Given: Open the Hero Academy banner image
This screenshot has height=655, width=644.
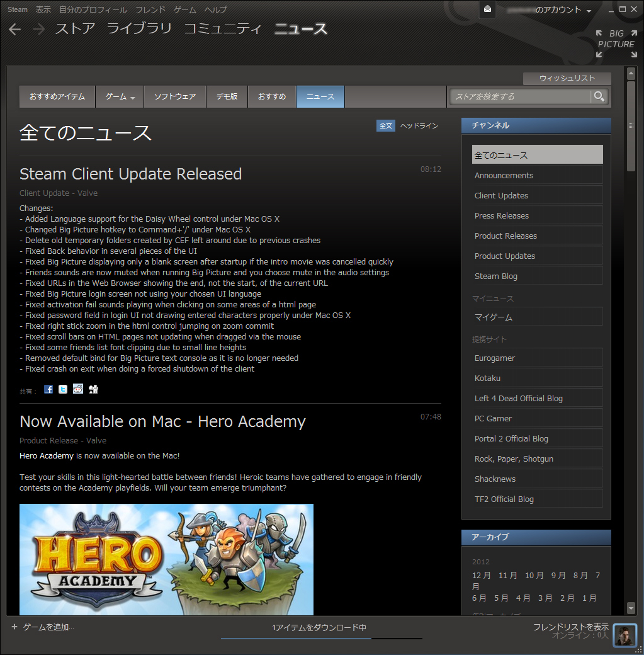Looking at the screenshot, I should point(166,559).
